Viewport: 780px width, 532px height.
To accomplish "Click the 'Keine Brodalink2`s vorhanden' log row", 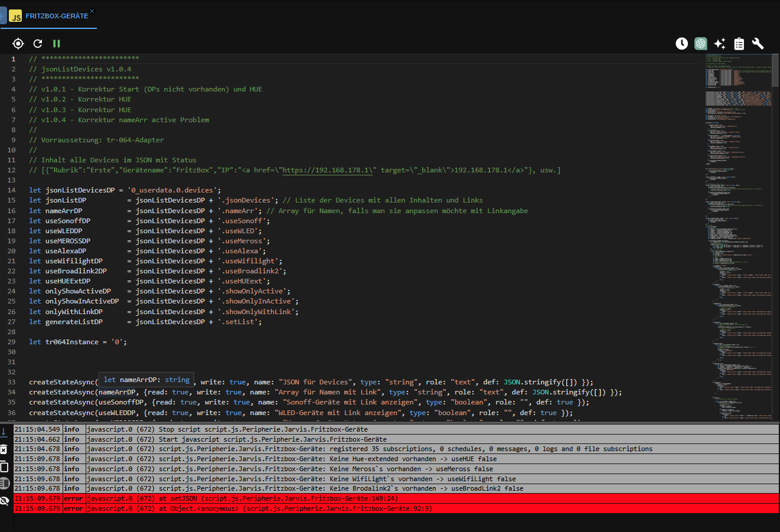I will pos(396,488).
